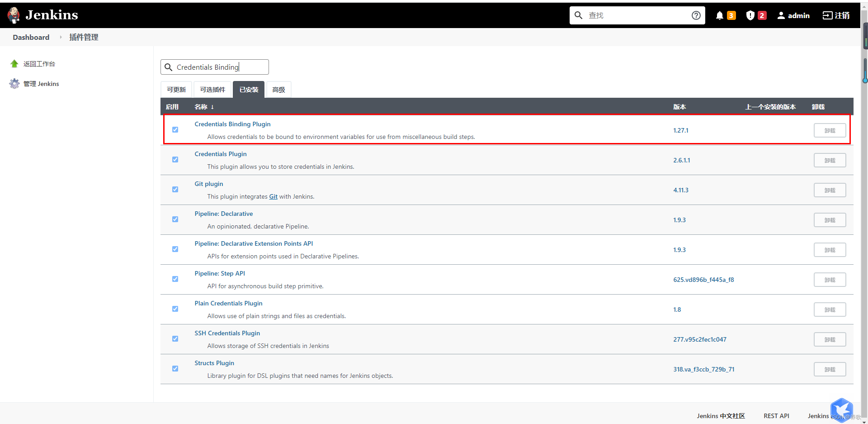Viewport: 868px width, 424px height.
Task: Click the 启用 column header
Action: (172, 107)
